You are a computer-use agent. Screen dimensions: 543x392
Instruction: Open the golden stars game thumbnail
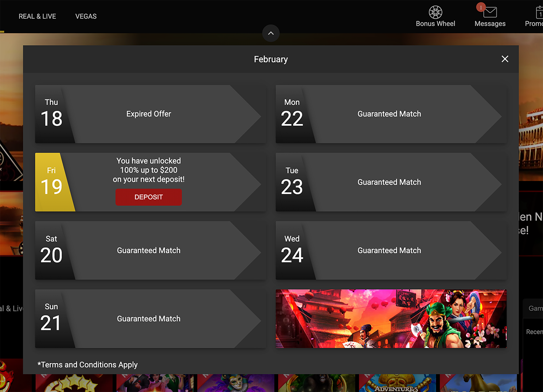tap(74, 383)
